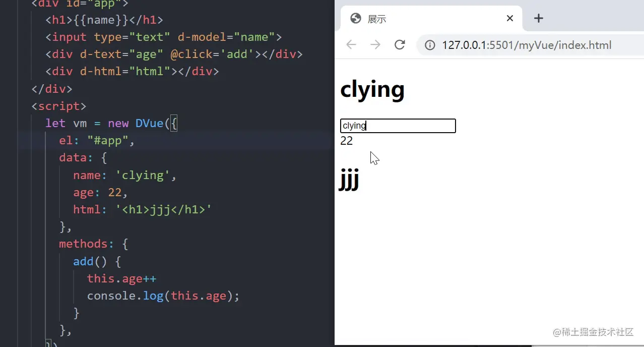Click the globe favicon on the 展示 tab
Viewport: 644px width, 347px height.
(x=356, y=19)
